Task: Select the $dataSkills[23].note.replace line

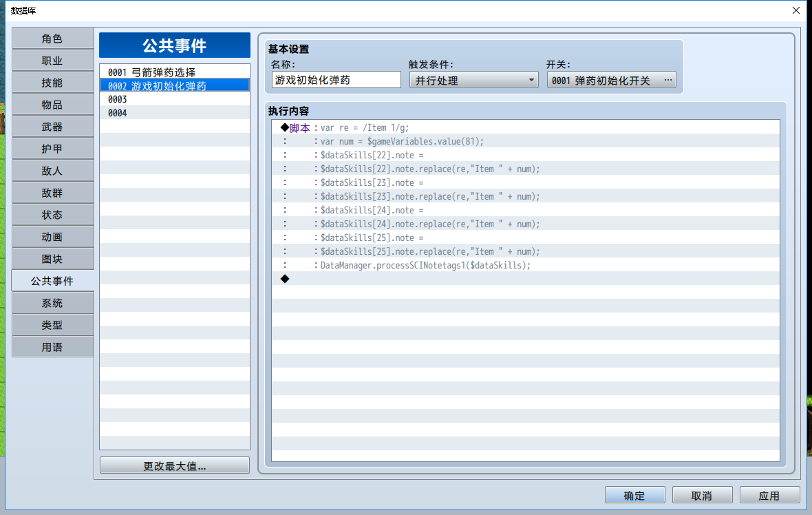Action: (526, 196)
